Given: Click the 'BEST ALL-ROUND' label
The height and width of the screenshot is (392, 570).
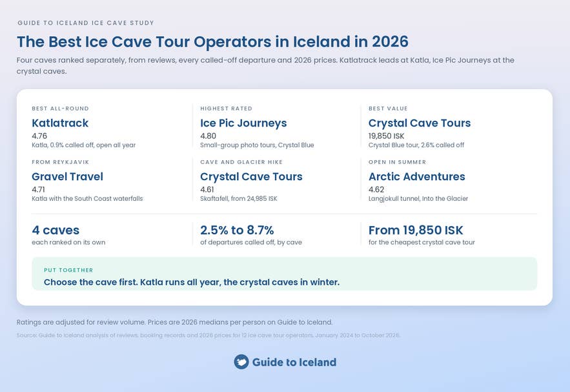Looking at the screenshot, I should tap(60, 108).
